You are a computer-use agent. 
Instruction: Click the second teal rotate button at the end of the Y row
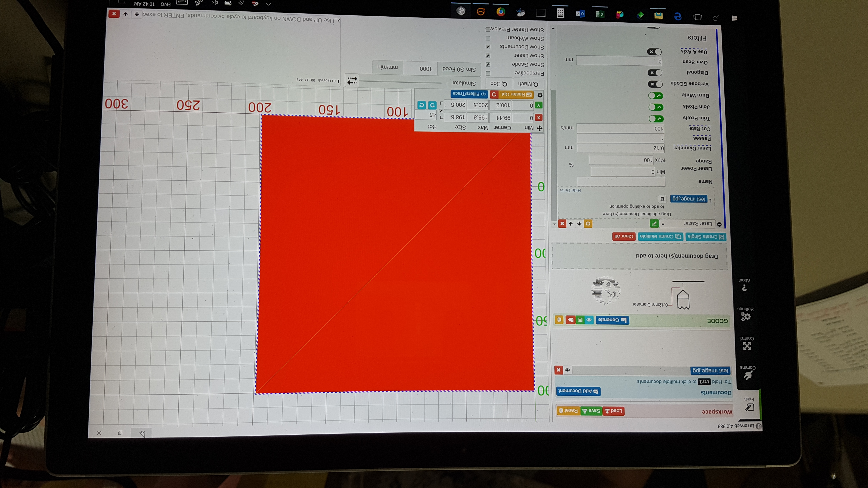[x=422, y=105]
